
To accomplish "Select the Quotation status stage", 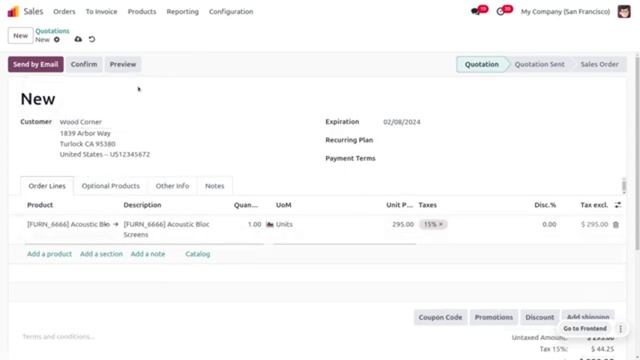I will pyautogui.click(x=482, y=64).
